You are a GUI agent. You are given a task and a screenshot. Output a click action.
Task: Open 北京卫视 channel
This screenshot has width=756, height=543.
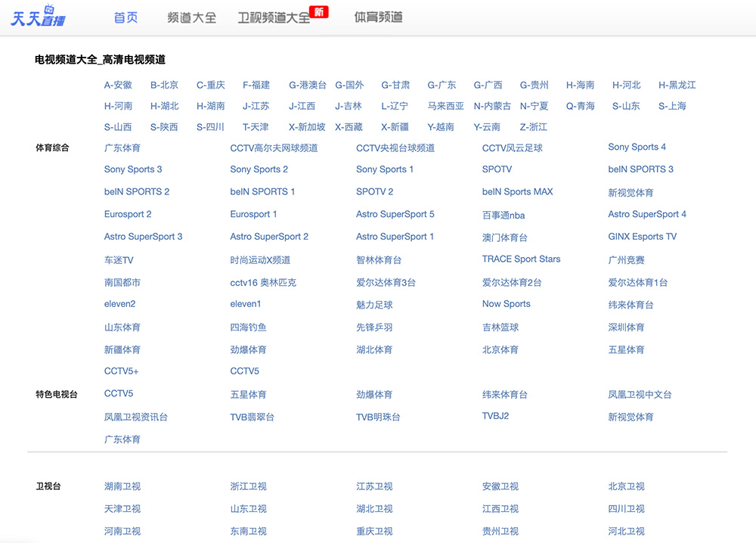pos(626,486)
